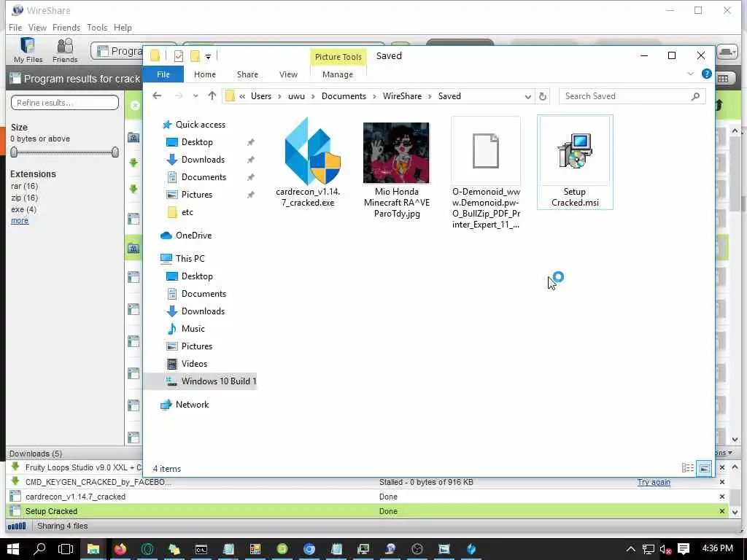This screenshot has height=560, width=747.
Task: Show hidden system tray icons
Action: (x=630, y=550)
